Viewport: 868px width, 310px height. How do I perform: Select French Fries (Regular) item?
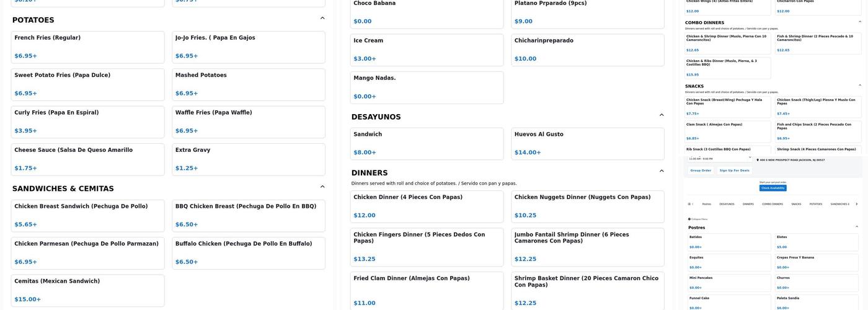click(87, 47)
